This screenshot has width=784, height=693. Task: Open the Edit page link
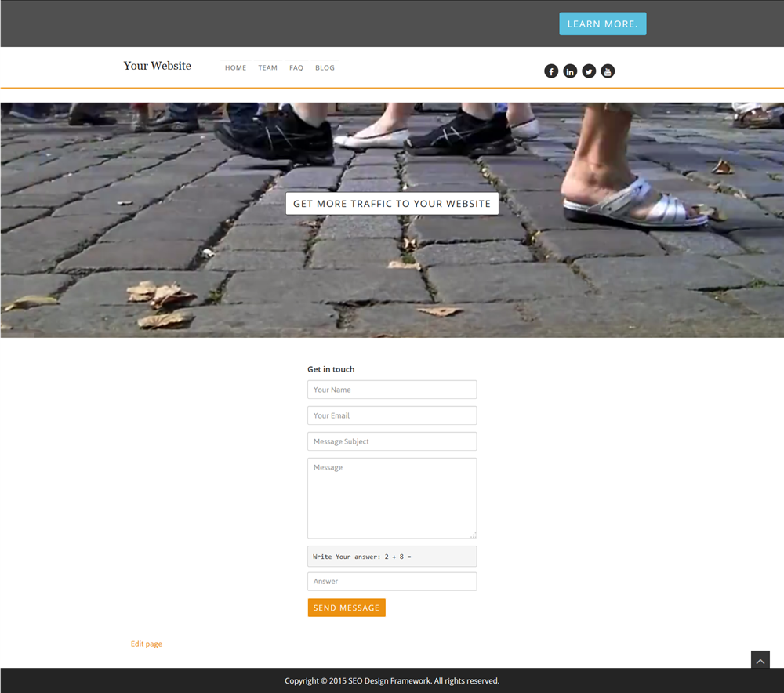[147, 644]
